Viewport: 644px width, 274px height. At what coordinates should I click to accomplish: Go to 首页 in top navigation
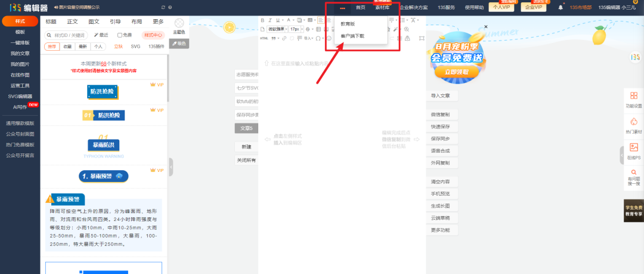tap(360, 7)
